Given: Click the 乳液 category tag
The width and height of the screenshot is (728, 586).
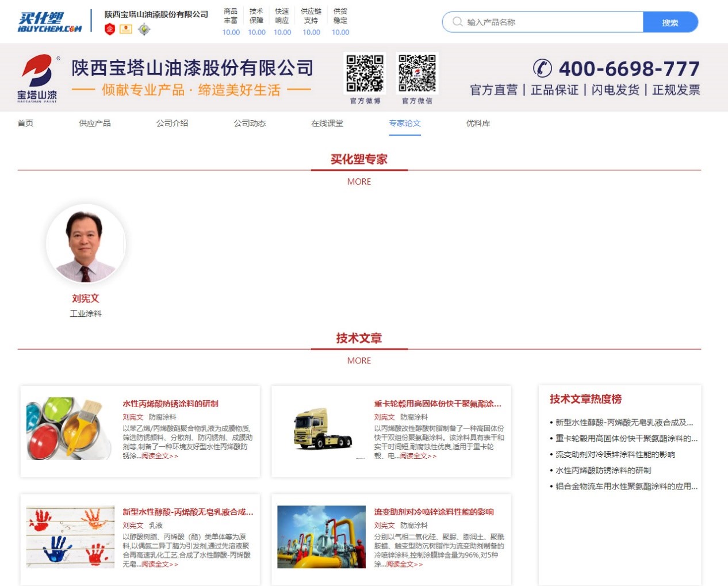Looking at the screenshot, I should 156,526.
